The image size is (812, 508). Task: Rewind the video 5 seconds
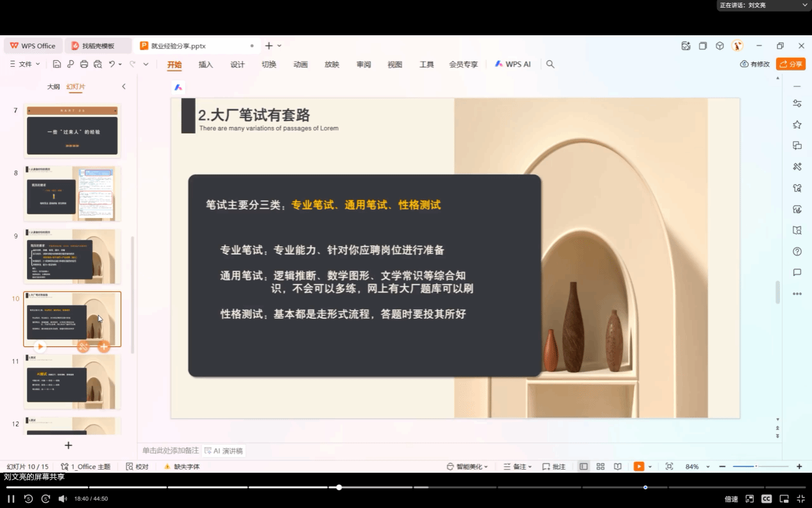click(x=28, y=498)
